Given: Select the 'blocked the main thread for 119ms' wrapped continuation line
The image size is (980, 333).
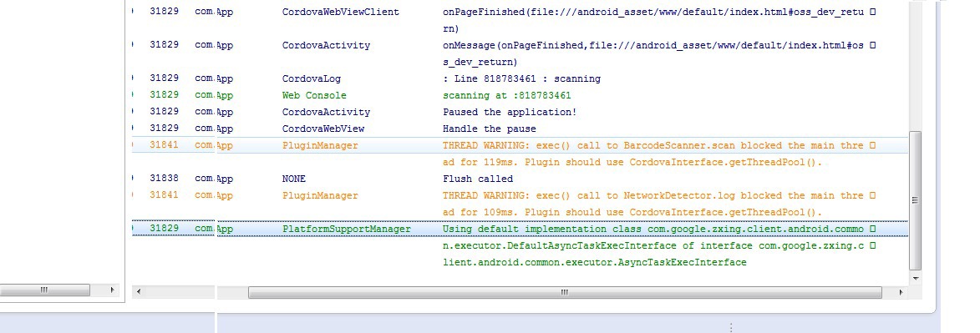Looking at the screenshot, I should coord(632,162).
